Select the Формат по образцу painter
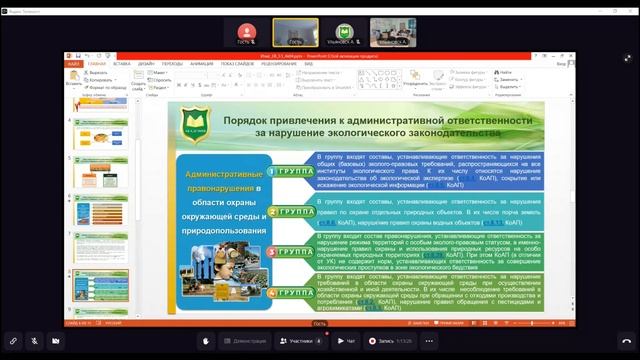Screen dimensions: 640x360 coord(105,87)
